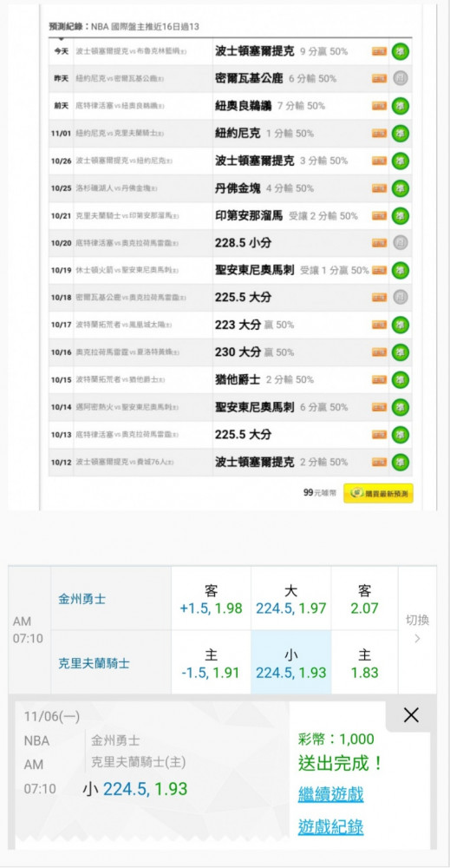This screenshot has width=450, height=868.
Task: Open the 金州勇士 team link
Action: coord(82,599)
